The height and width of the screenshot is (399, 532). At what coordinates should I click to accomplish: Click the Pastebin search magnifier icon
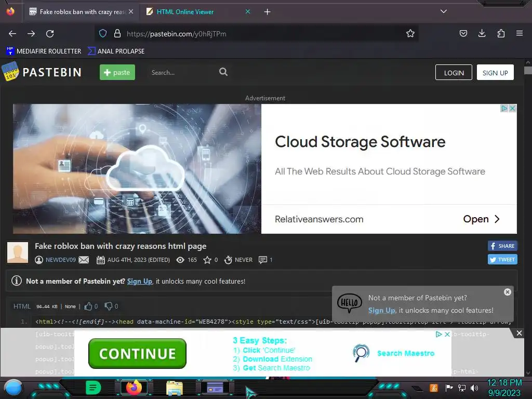coord(223,72)
